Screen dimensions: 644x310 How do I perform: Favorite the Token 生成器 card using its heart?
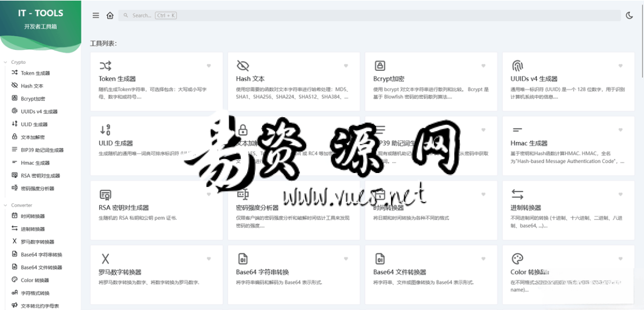[x=209, y=66]
